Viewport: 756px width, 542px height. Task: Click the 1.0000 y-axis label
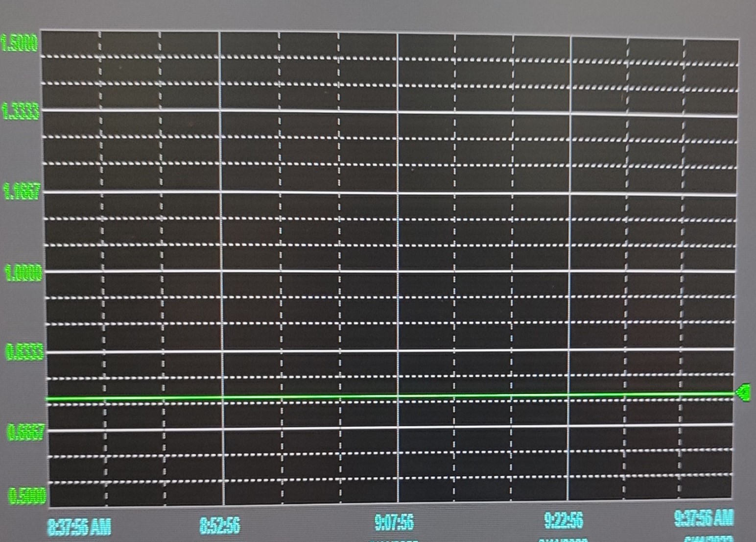pyautogui.click(x=24, y=272)
